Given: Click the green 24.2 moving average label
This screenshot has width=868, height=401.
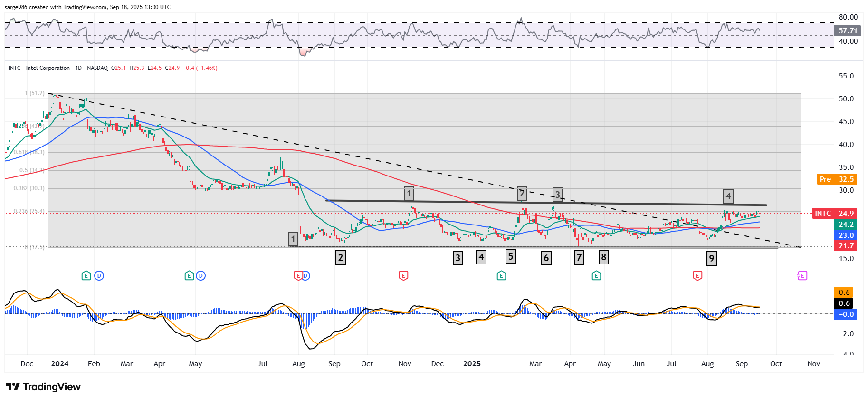Looking at the screenshot, I should [846, 225].
